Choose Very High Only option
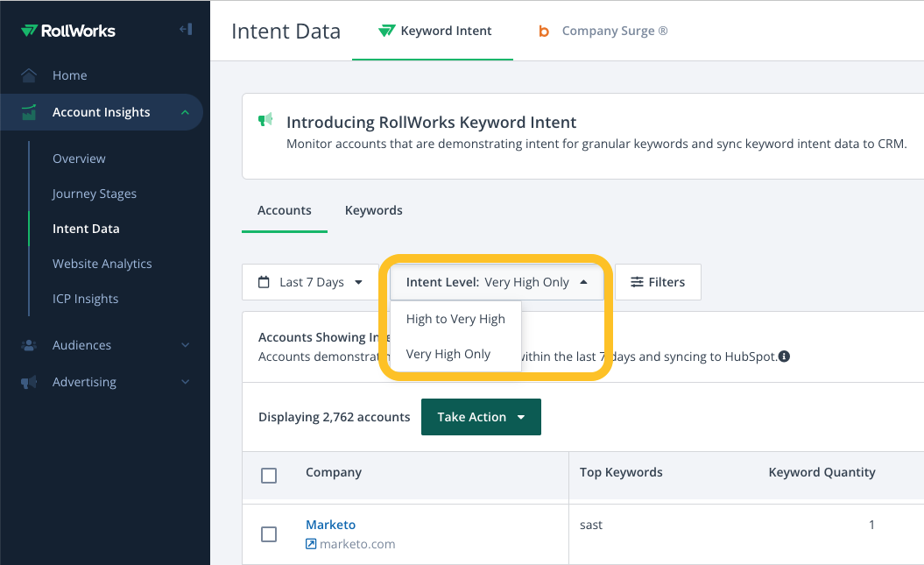Image resolution: width=924 pixels, height=565 pixels. [x=455, y=354]
